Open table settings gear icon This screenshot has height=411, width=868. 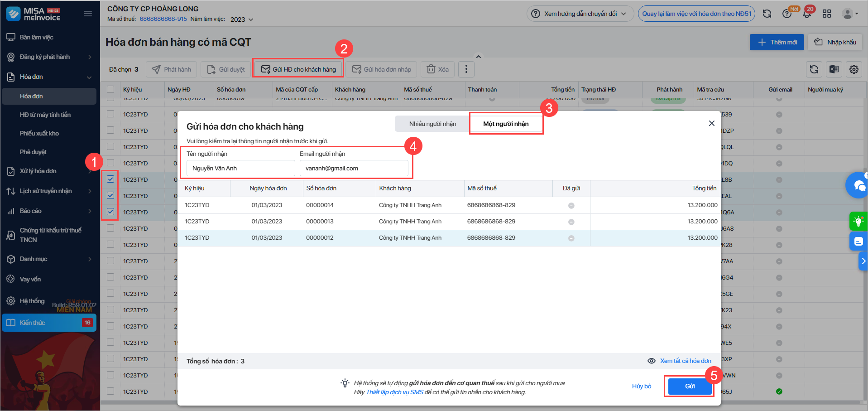(x=854, y=69)
